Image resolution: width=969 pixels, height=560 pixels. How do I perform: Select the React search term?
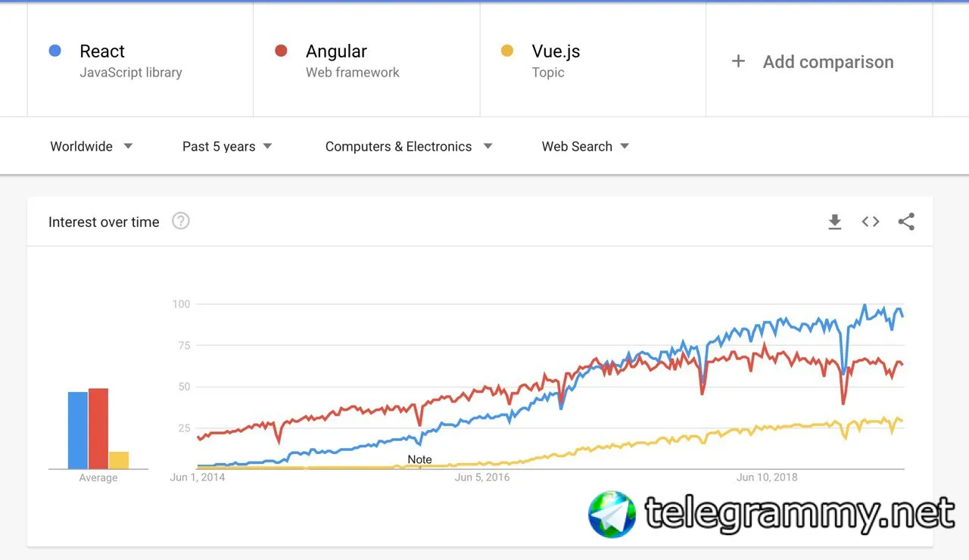pos(102,51)
